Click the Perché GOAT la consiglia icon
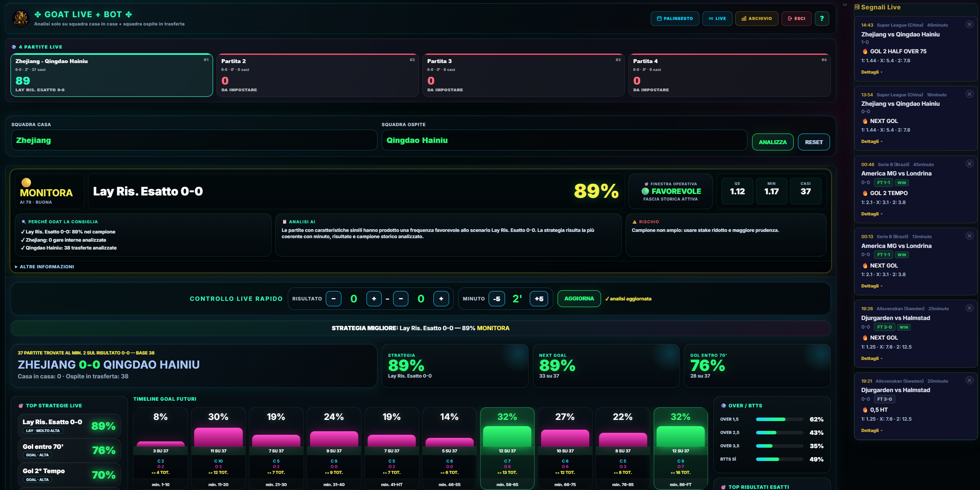This screenshot has height=490, width=980. click(x=24, y=222)
